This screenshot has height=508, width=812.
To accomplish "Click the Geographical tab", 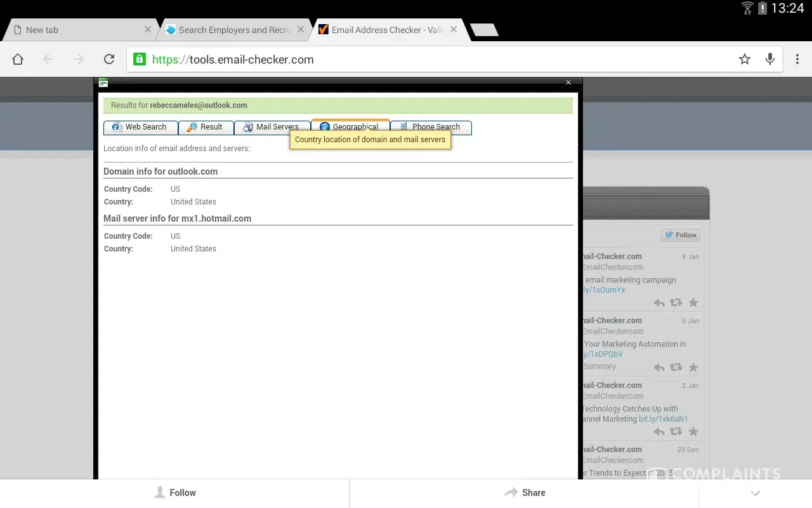I will [350, 124].
